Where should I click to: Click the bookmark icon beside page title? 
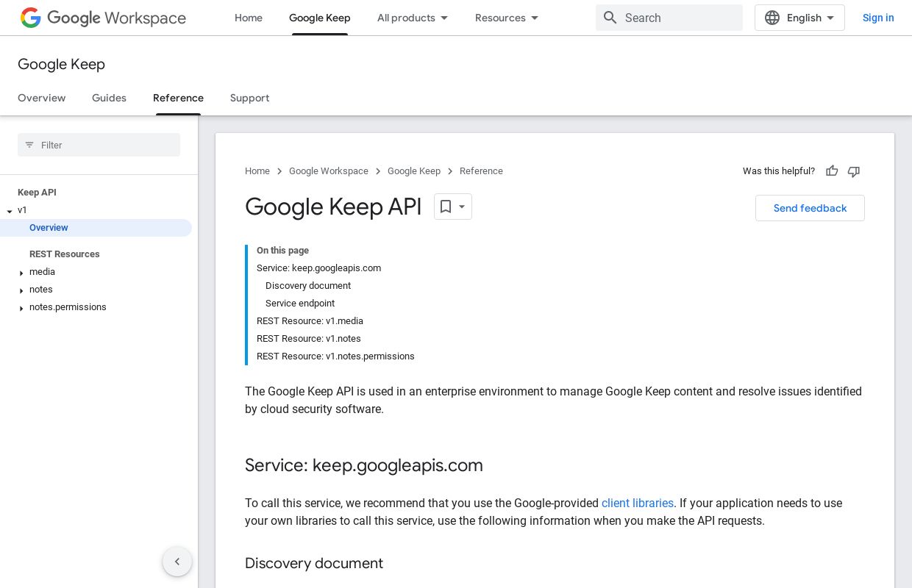click(x=445, y=207)
